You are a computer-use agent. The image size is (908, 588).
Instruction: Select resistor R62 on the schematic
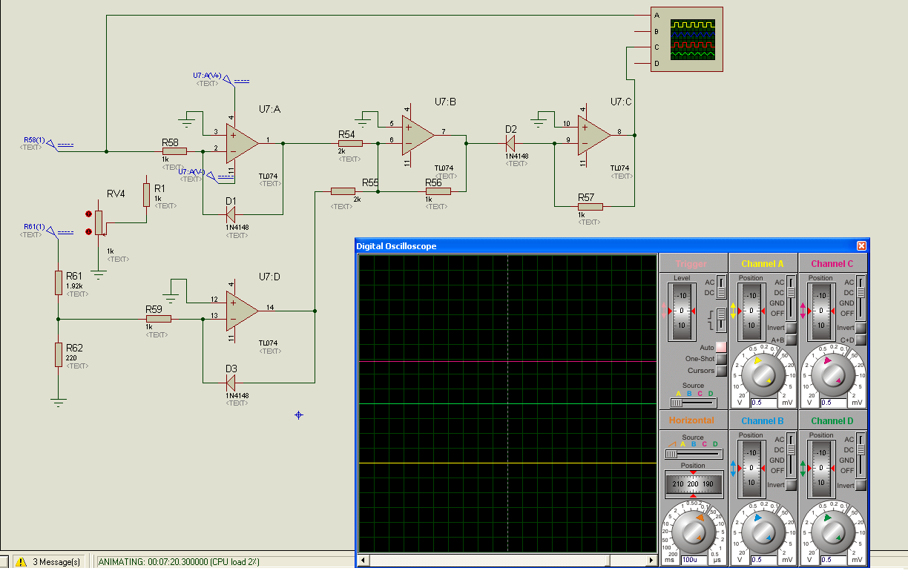tap(58, 354)
